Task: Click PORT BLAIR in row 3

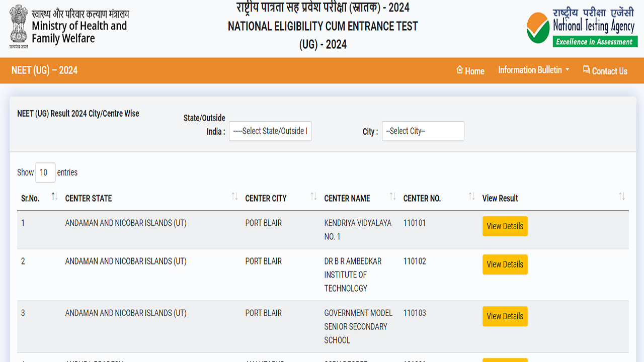Action: point(264,313)
